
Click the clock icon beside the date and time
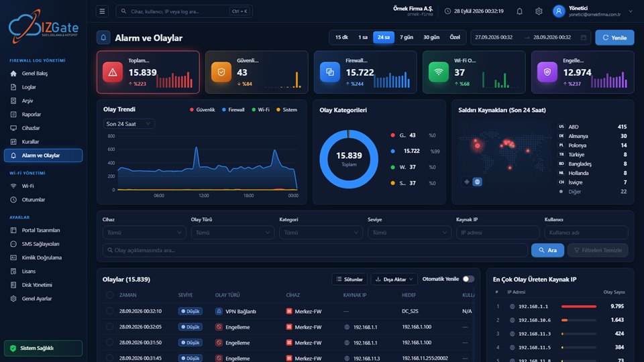(447, 11)
